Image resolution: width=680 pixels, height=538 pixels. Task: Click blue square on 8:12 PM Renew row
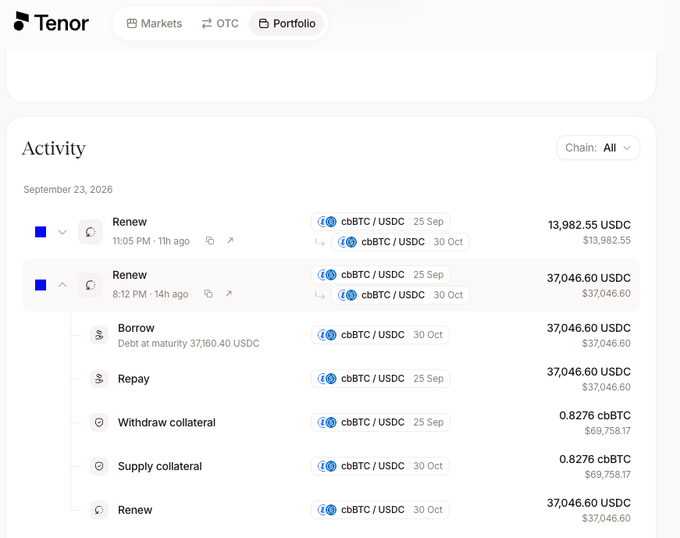[40, 285]
